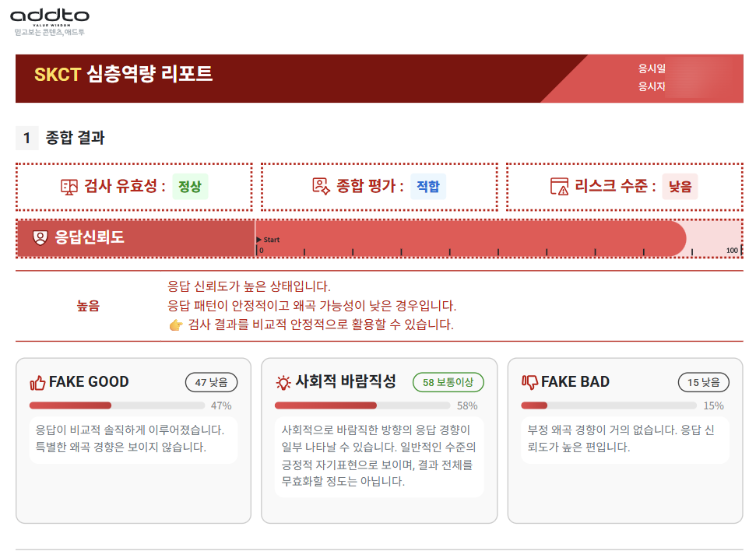Click the FAKE BAD 15% progress bar

pos(609,406)
